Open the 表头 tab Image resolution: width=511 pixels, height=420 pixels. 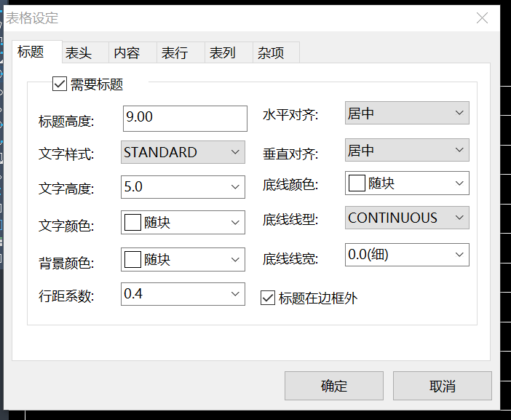(85, 52)
